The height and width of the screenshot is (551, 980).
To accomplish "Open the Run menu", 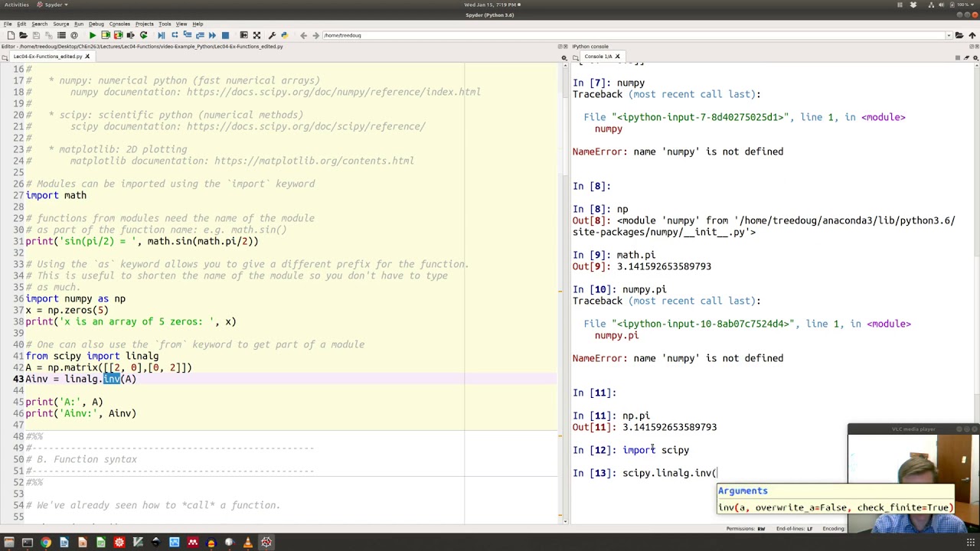I will 79,24.
